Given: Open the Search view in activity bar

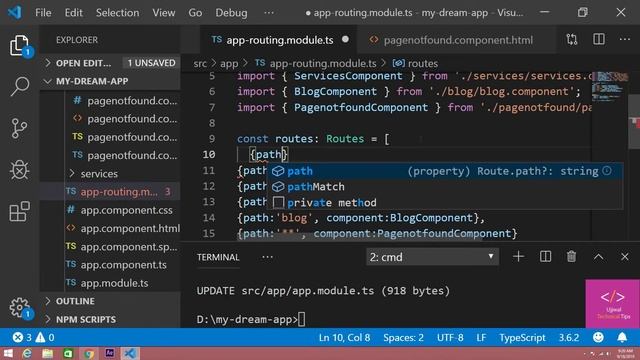Looking at the screenshot, I should coord(19,87).
